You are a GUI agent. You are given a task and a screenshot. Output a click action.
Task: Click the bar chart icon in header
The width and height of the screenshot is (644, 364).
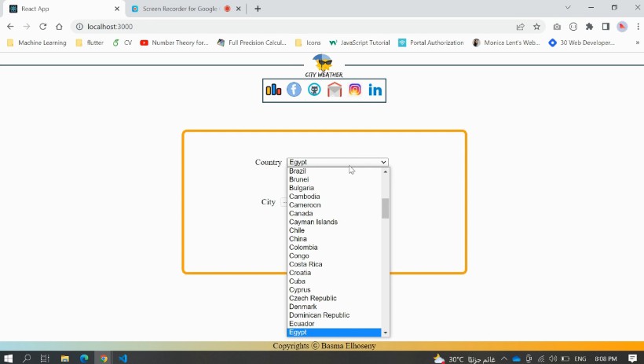point(273,90)
